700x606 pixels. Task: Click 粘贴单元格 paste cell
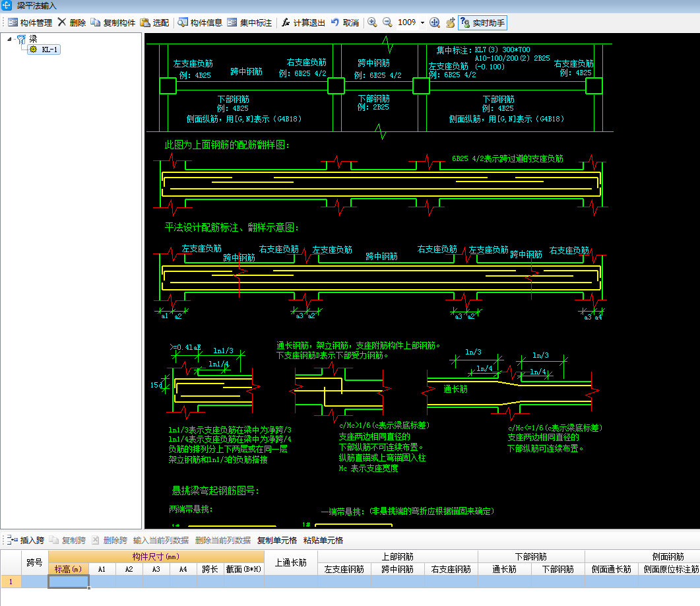point(323,541)
